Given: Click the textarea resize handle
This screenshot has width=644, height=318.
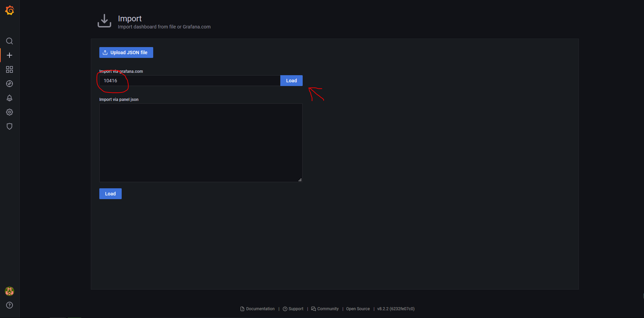Looking at the screenshot, I should click(x=300, y=180).
